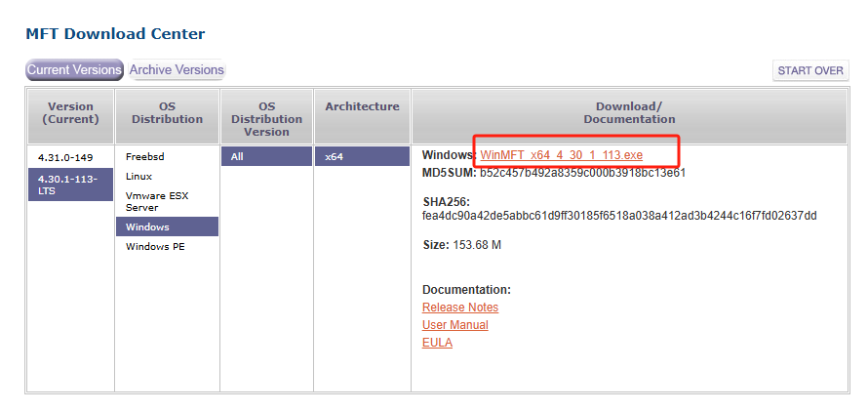868x411 pixels.
Task: Open the EULA link
Action: coord(437,343)
